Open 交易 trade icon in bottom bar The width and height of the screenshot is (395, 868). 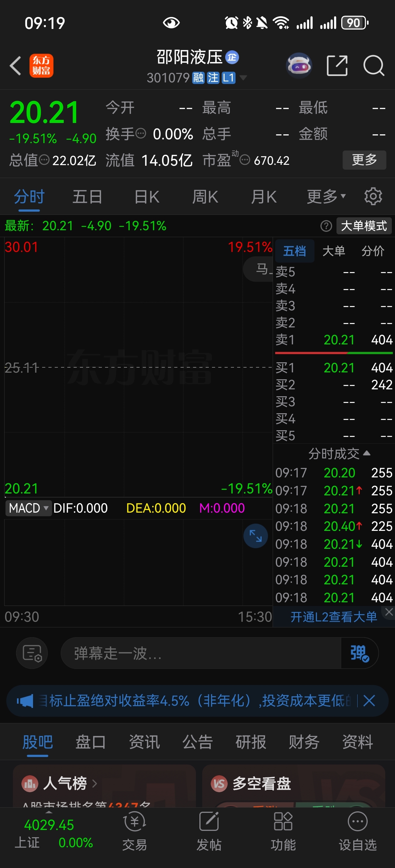tap(135, 821)
